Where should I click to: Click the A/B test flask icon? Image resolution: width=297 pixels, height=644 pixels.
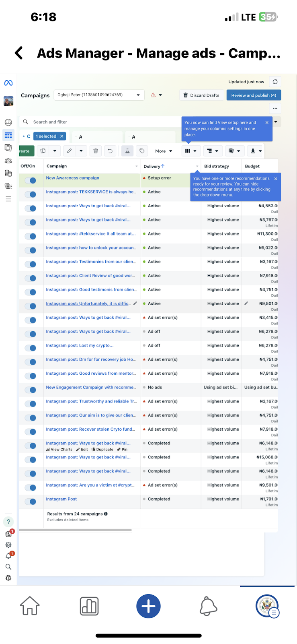(x=127, y=151)
